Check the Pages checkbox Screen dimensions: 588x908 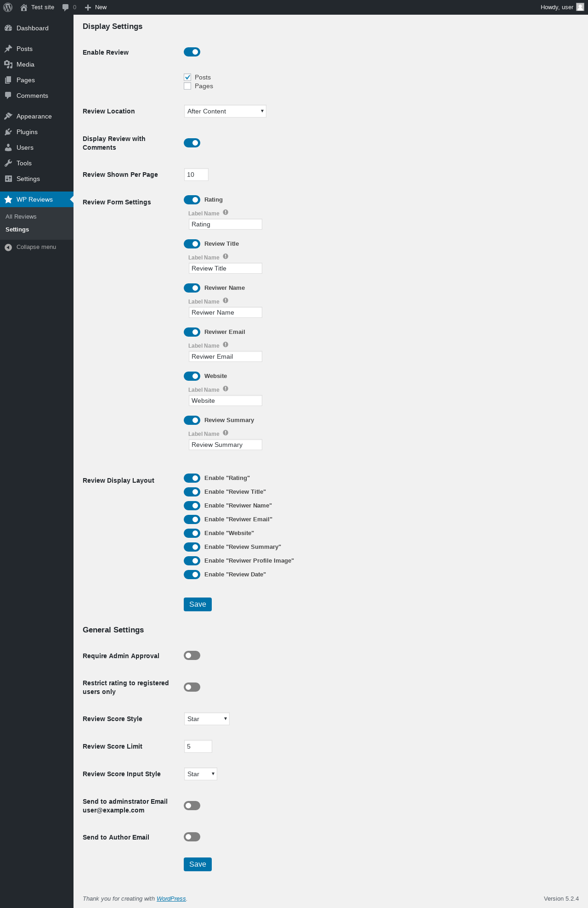pos(187,86)
